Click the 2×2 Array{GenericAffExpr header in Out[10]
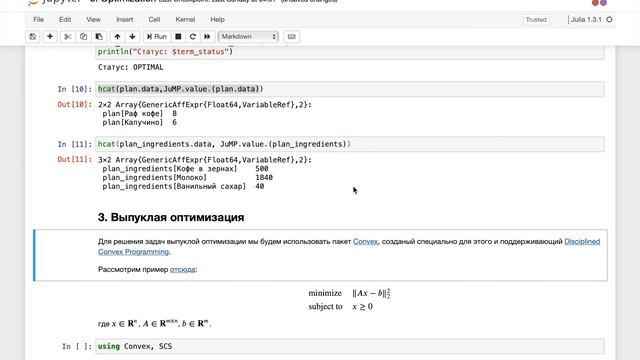Viewport: 640px width, 360px height. coord(205,104)
